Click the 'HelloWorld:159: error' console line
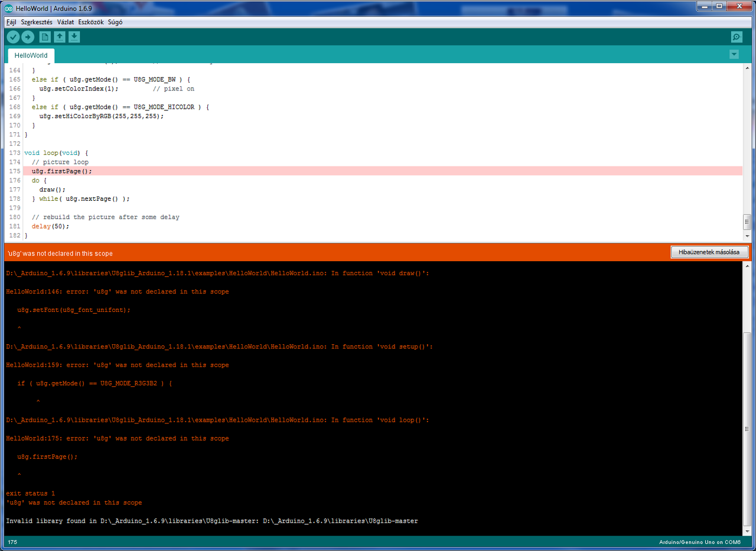 click(118, 365)
